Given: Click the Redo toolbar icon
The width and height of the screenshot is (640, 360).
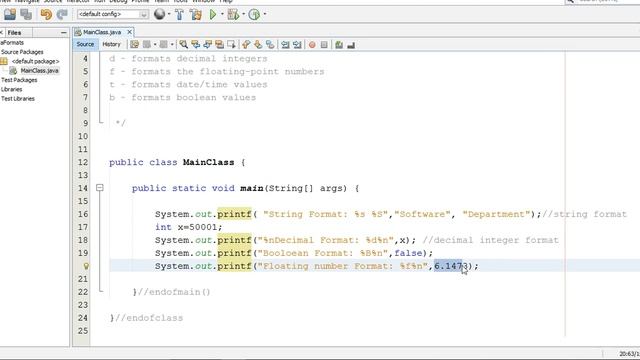Looking at the screenshot, I should (x=62, y=15).
